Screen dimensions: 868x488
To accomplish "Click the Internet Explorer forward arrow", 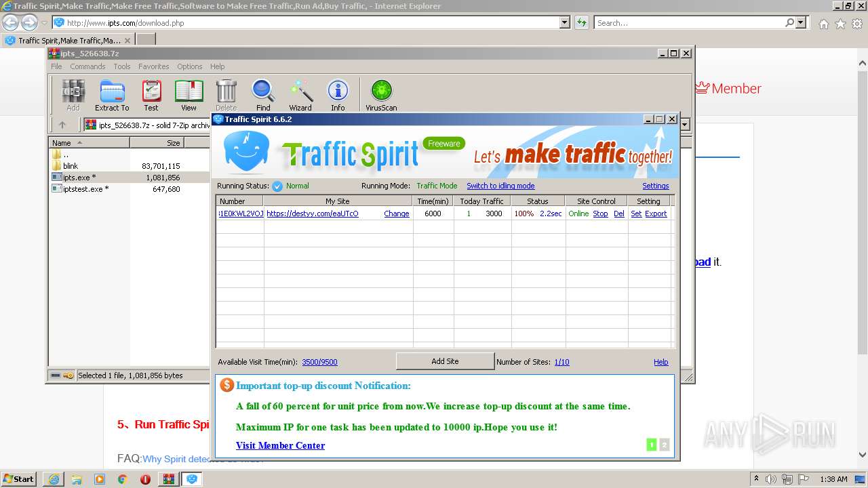I will (x=29, y=22).
